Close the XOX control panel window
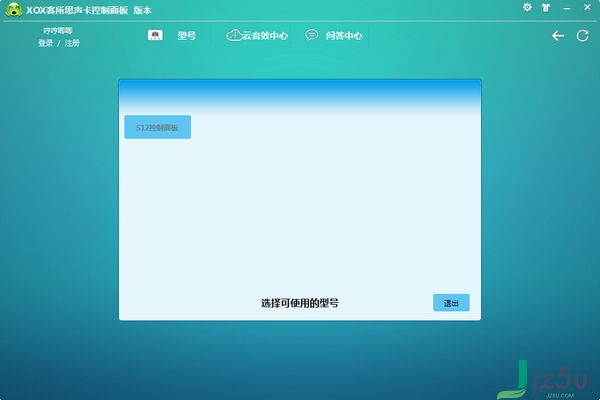600x400 pixels. pos(587,7)
